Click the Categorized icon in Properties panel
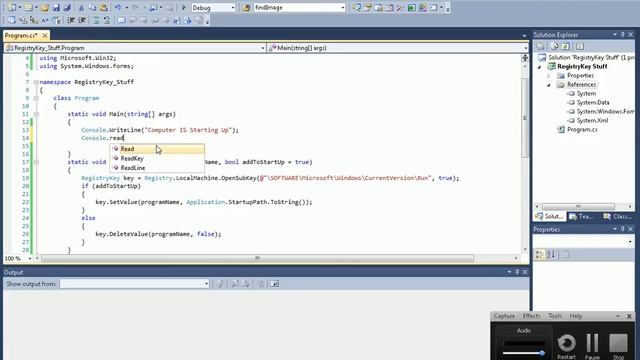Viewport: 640px width, 360px height. 540,255
